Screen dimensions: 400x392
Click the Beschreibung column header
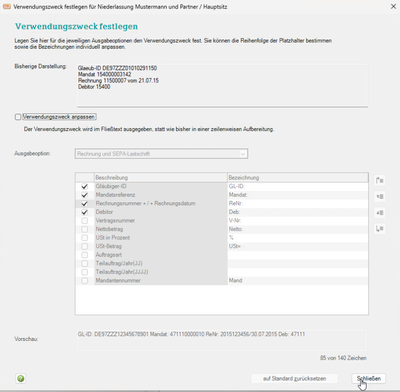click(161, 178)
